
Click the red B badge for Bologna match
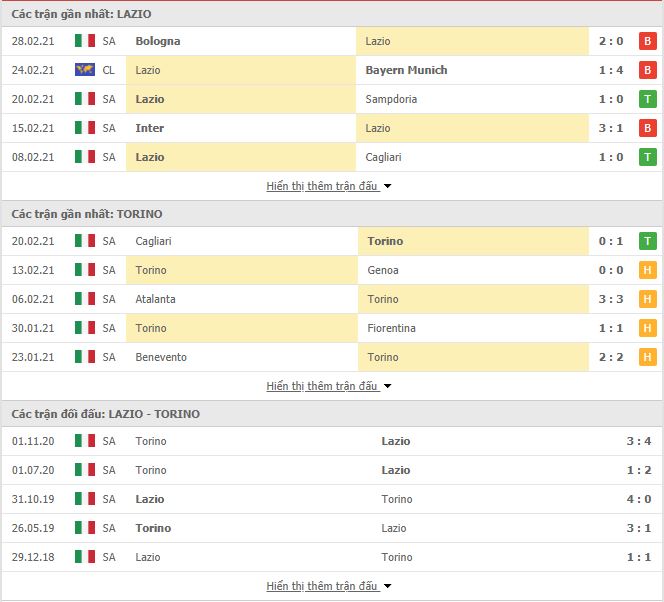(x=647, y=41)
